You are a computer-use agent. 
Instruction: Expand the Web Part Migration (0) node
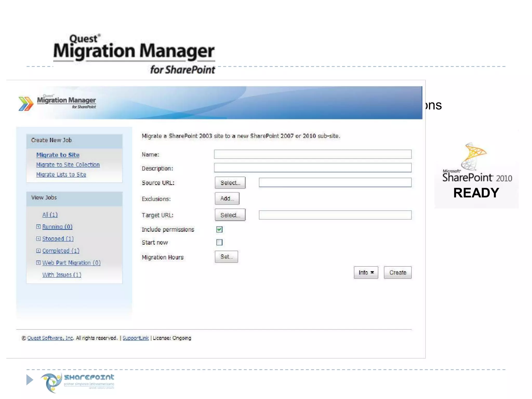[38, 263]
